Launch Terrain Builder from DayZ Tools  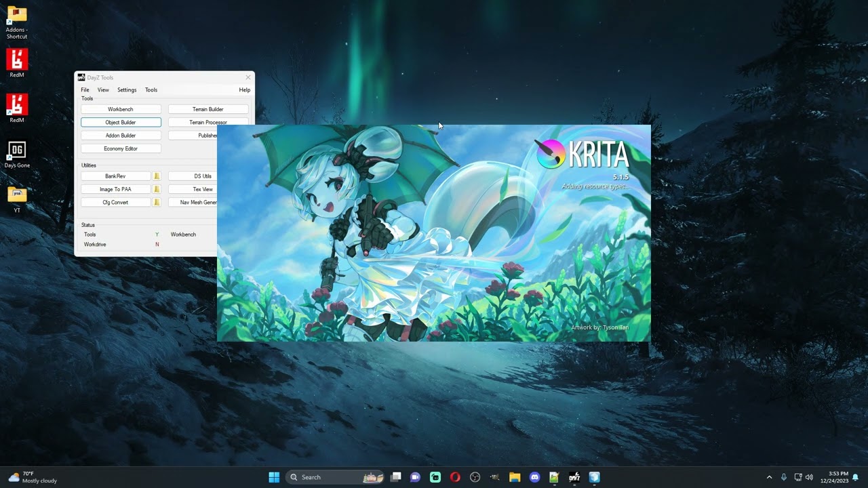tap(208, 109)
